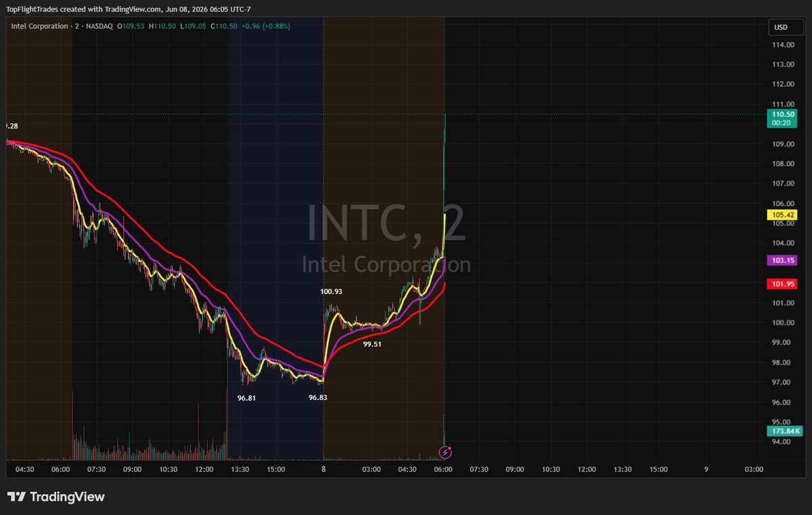Image resolution: width=812 pixels, height=515 pixels.
Task: Click the purple lightning event icon
Action: coord(446,451)
